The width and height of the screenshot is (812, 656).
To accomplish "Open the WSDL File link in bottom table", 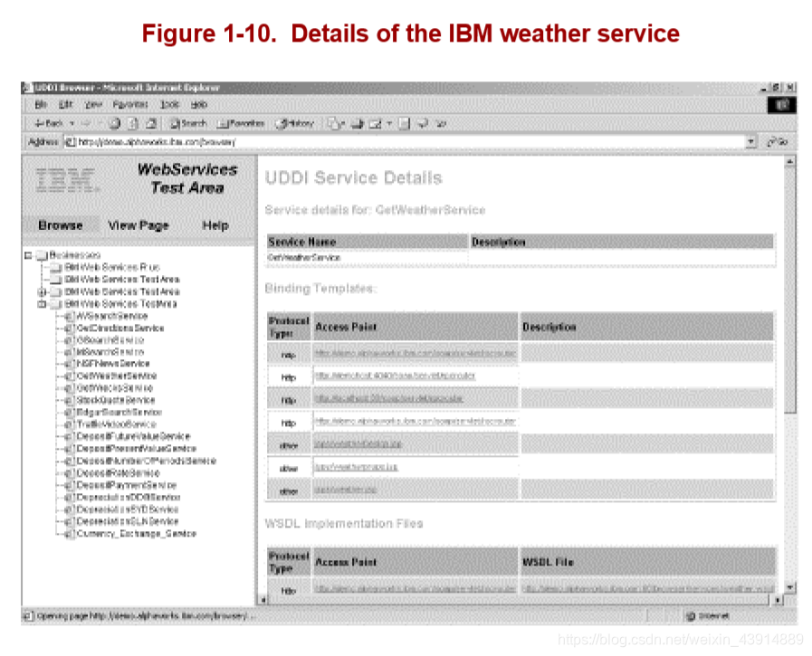I will (x=648, y=589).
